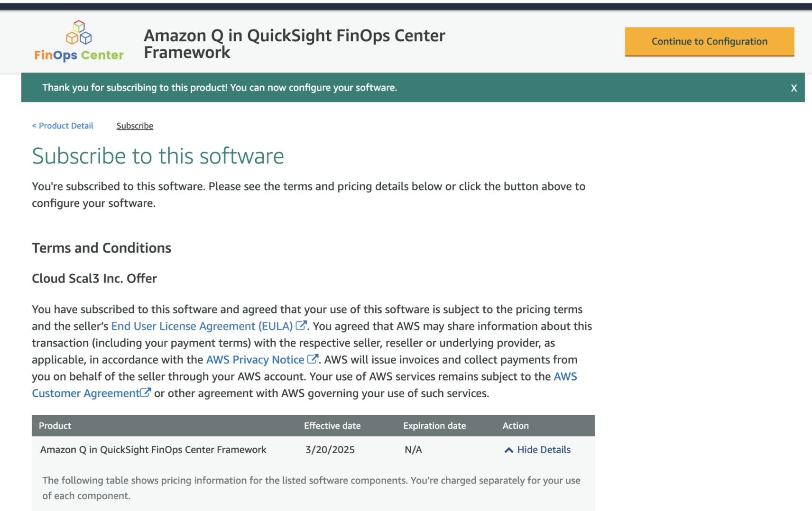Image resolution: width=812 pixels, height=511 pixels.
Task: Click the Expiration date column header
Action: pyautogui.click(x=434, y=426)
